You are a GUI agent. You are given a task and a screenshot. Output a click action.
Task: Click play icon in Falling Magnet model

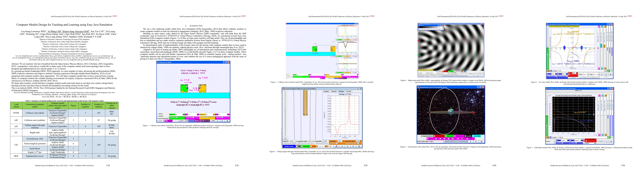pyautogui.click(x=348, y=146)
